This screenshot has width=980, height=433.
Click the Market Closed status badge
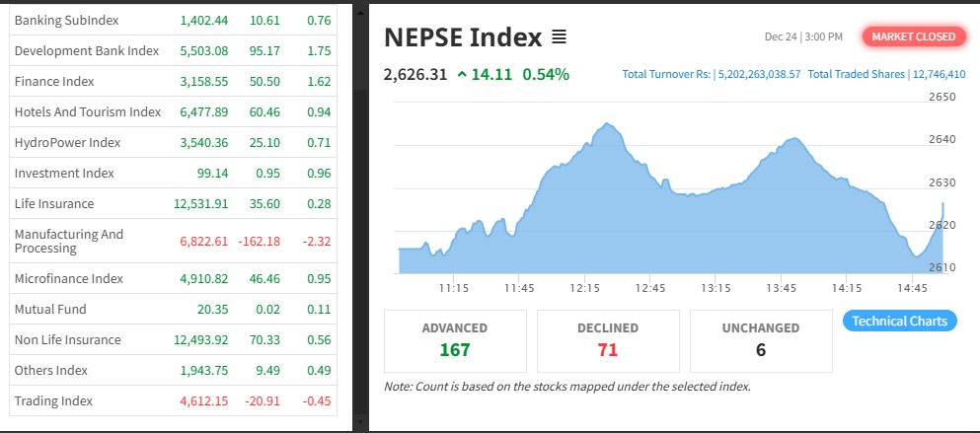pyautogui.click(x=913, y=36)
